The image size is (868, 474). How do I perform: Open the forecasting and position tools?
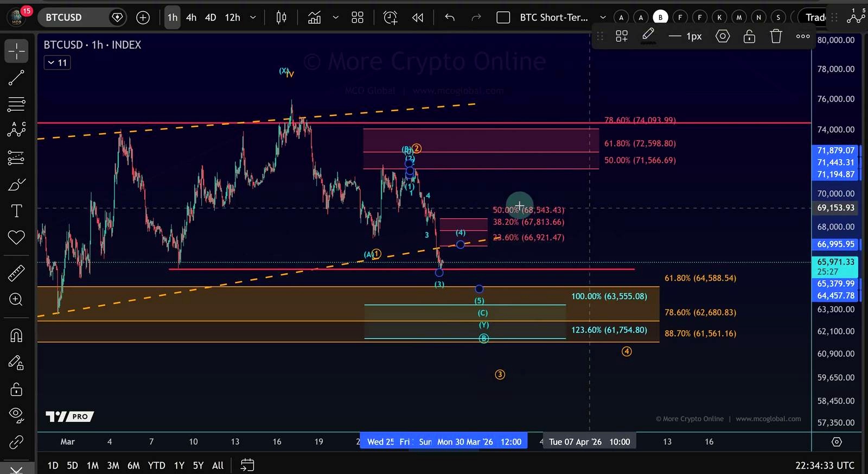[x=16, y=157]
